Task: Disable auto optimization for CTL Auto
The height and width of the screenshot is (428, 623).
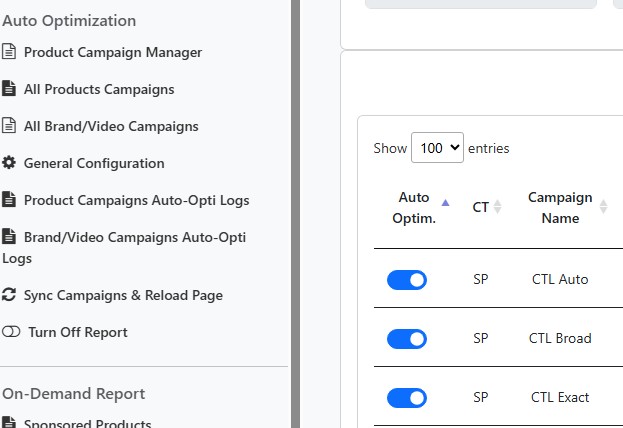Action: [x=406, y=280]
